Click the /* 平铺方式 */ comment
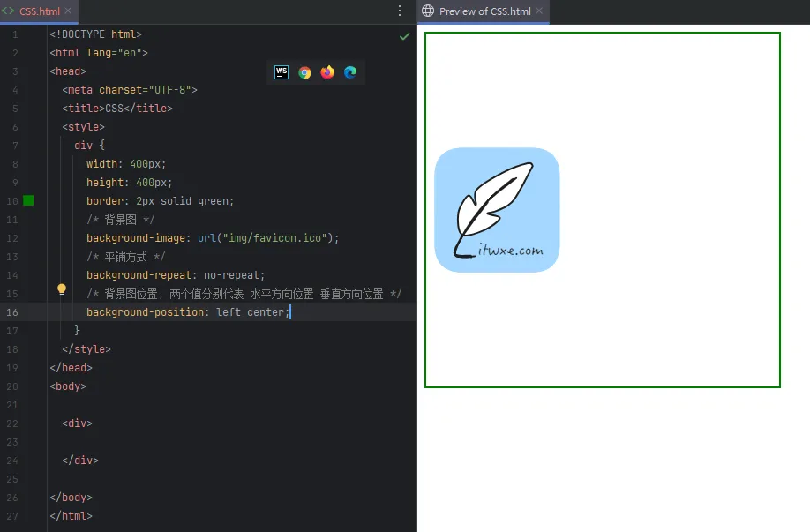Screen dimensions: 810x532 [125, 257]
